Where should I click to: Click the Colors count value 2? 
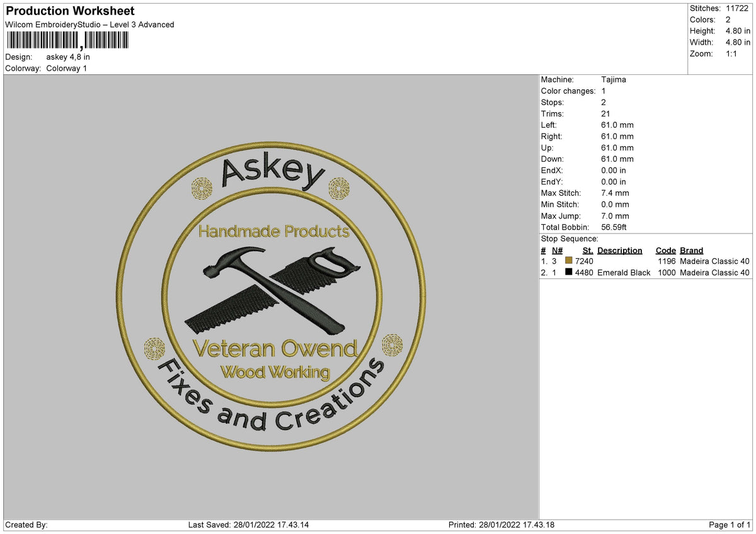pyautogui.click(x=728, y=20)
